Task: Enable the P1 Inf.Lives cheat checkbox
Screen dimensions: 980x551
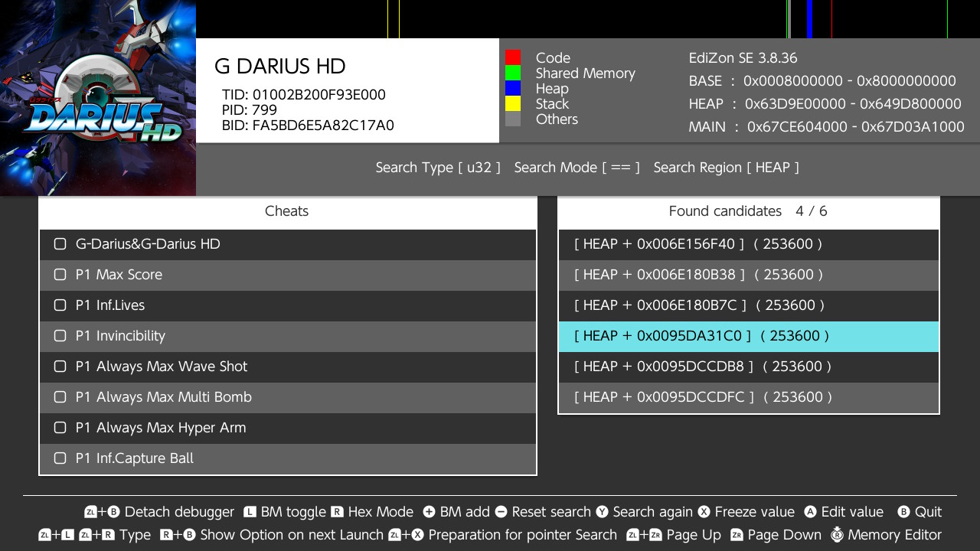Action: tap(60, 305)
